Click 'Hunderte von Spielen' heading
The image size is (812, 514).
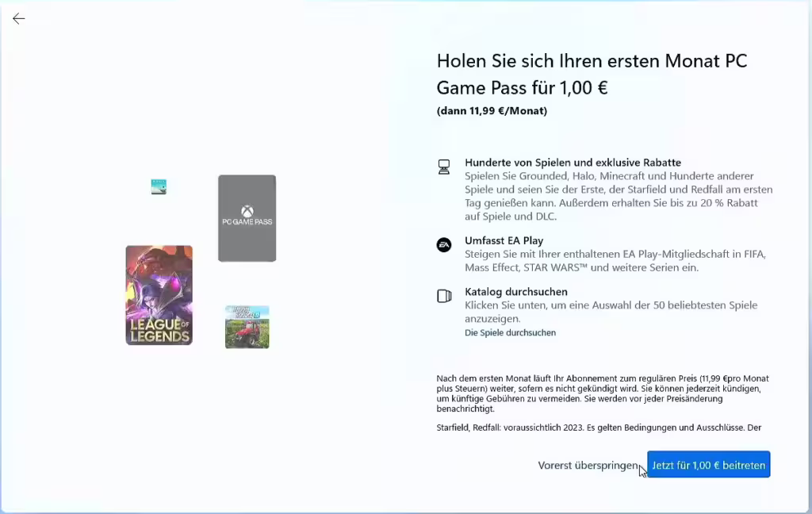click(573, 162)
